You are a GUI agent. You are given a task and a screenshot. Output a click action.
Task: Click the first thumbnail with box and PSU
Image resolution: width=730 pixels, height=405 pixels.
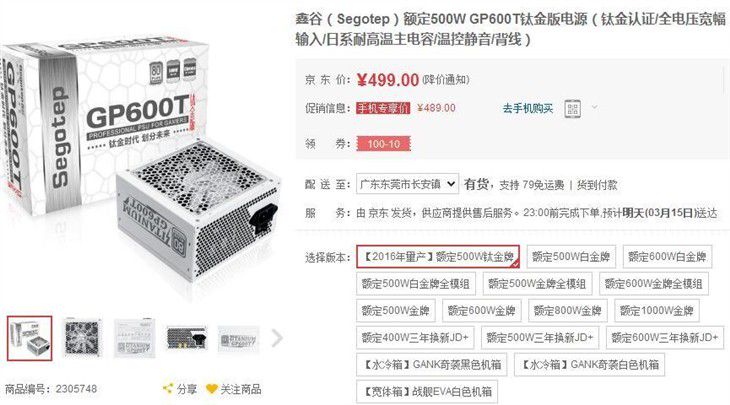[29, 338]
